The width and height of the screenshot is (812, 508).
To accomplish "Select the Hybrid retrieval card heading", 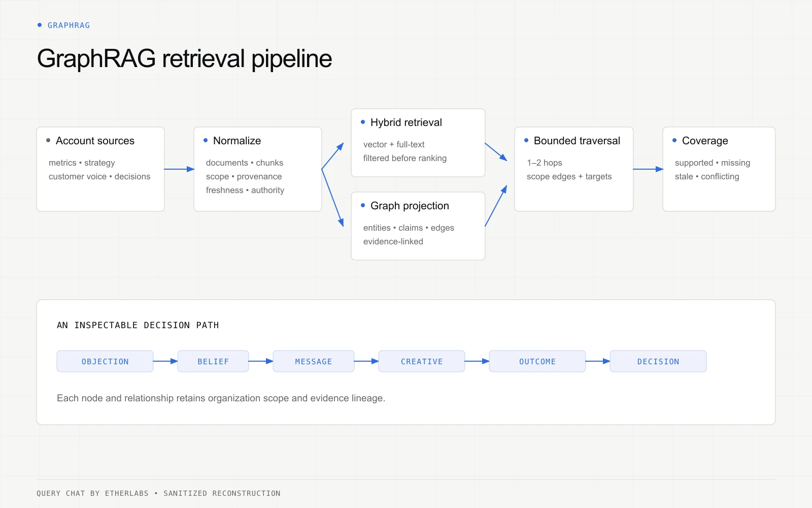I will pos(406,122).
